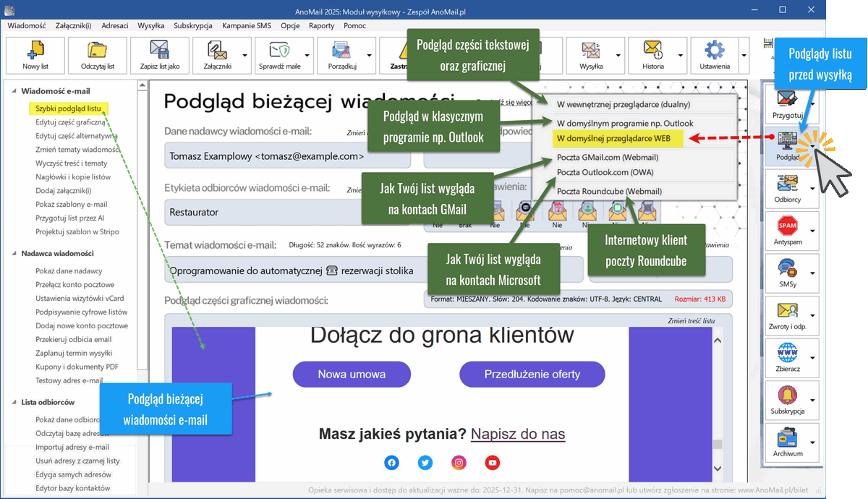The height and width of the screenshot is (499, 868).
Task: Select Podpisywanie cyfrowe listów item
Action: (x=82, y=312)
